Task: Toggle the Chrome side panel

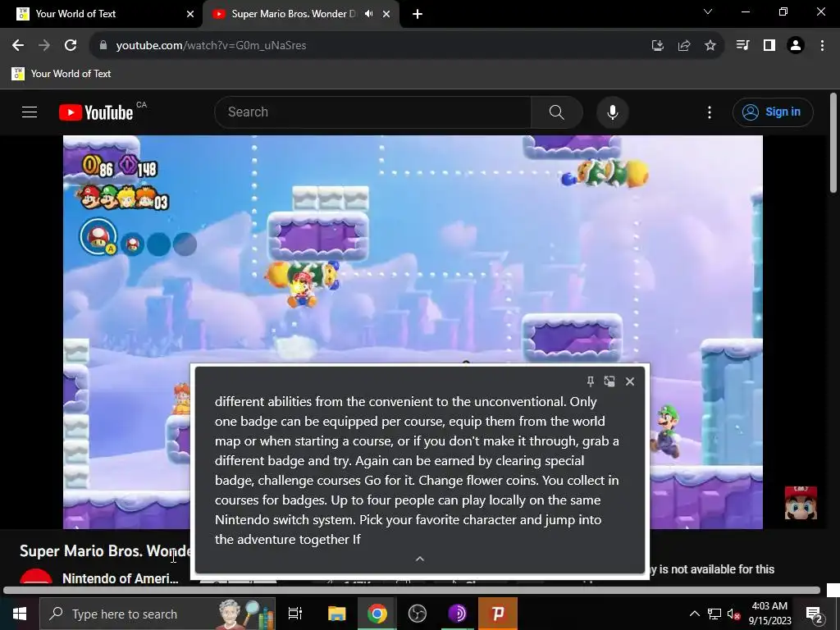Action: pyautogui.click(x=769, y=46)
